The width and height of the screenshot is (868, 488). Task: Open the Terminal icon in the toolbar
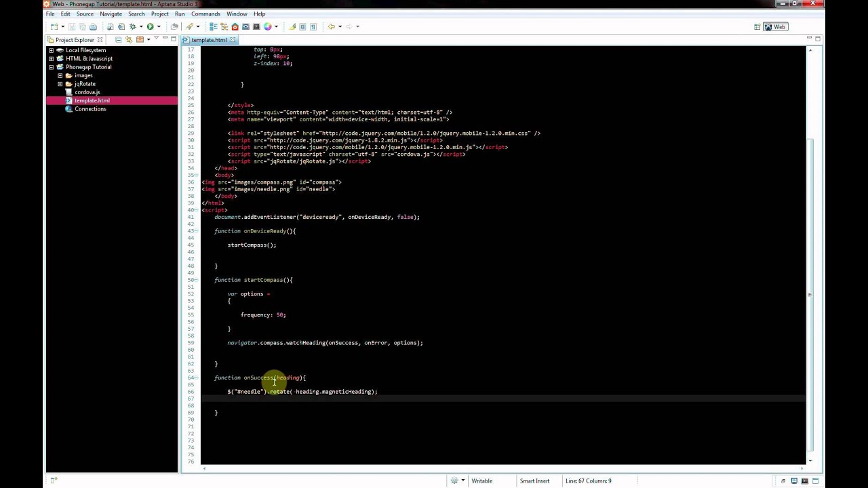[x=256, y=26]
